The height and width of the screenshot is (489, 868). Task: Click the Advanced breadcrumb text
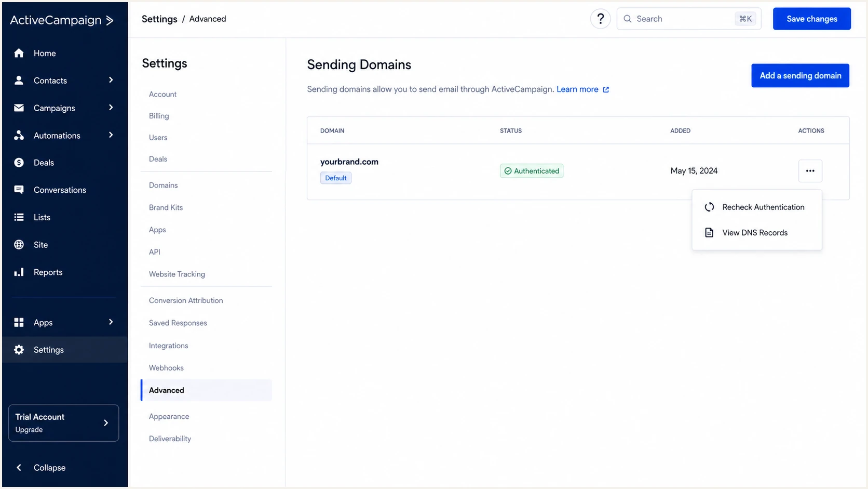208,19
